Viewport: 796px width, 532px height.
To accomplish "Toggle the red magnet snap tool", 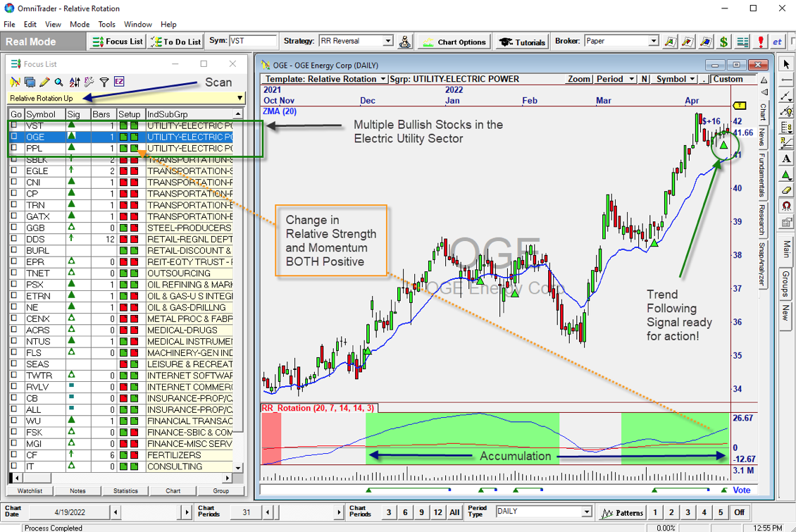I will tap(786, 206).
